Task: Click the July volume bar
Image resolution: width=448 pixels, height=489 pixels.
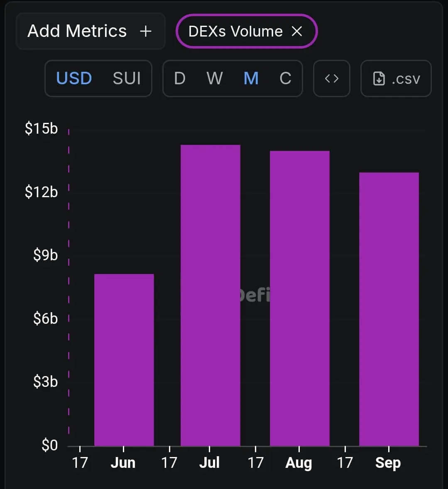Action: click(x=211, y=295)
